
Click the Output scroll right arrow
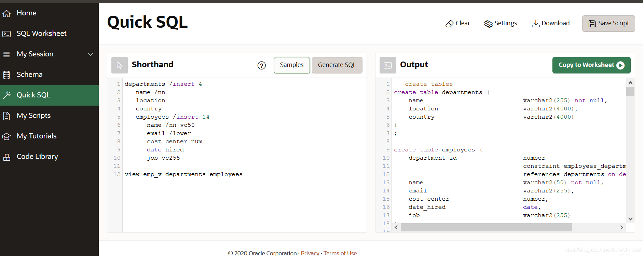621,227
